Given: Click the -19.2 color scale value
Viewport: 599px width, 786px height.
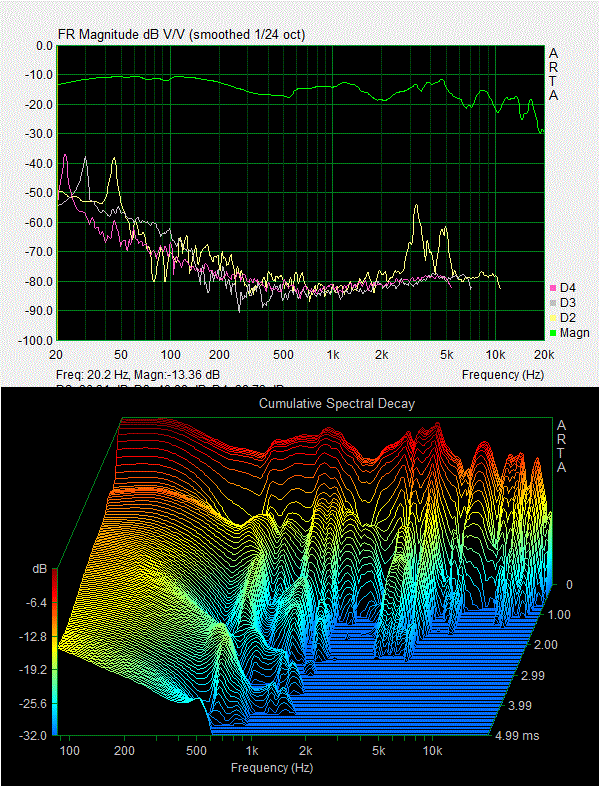Looking at the screenshot, I should point(33,670).
